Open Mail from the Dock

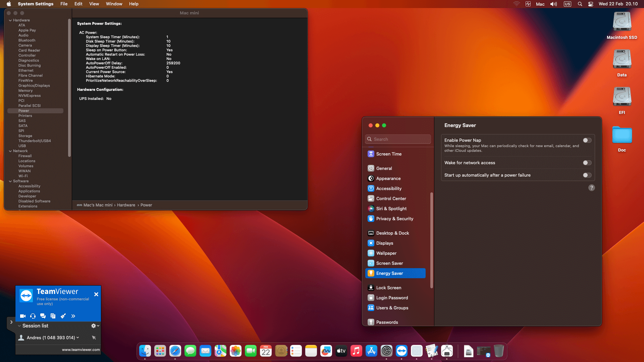click(205, 351)
